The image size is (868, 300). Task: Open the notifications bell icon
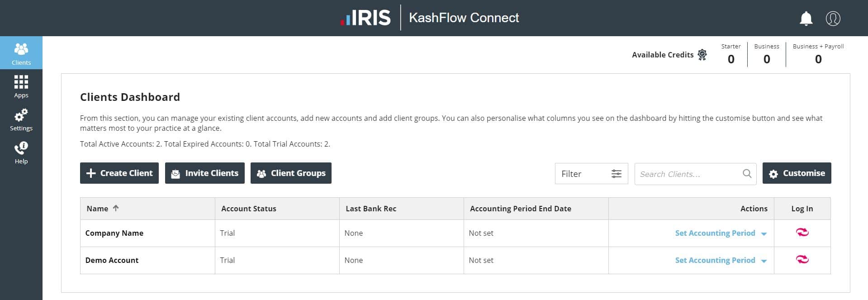[x=806, y=19]
